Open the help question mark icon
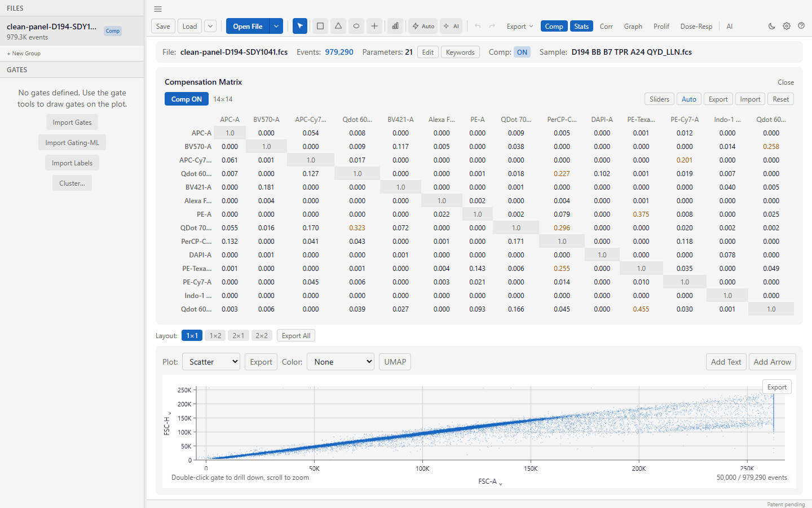812x508 pixels. tap(801, 26)
